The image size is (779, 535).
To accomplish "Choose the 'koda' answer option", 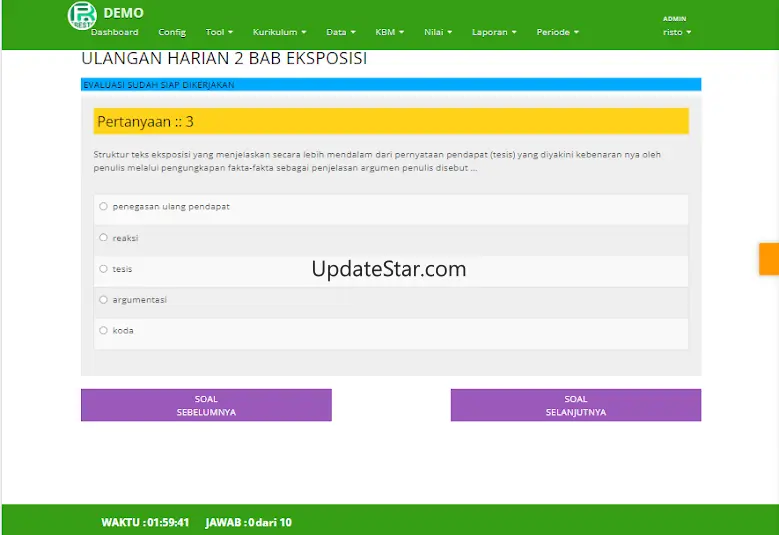I will point(103,330).
